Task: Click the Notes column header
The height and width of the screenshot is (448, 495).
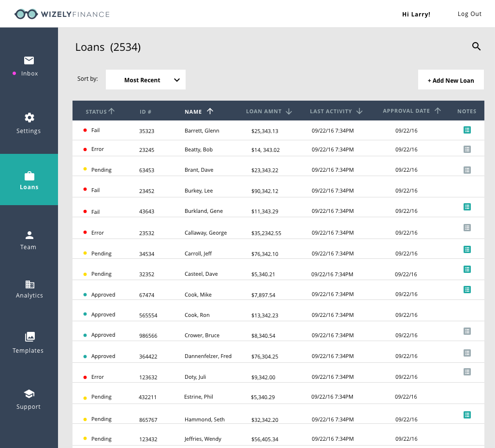Action: tap(466, 111)
